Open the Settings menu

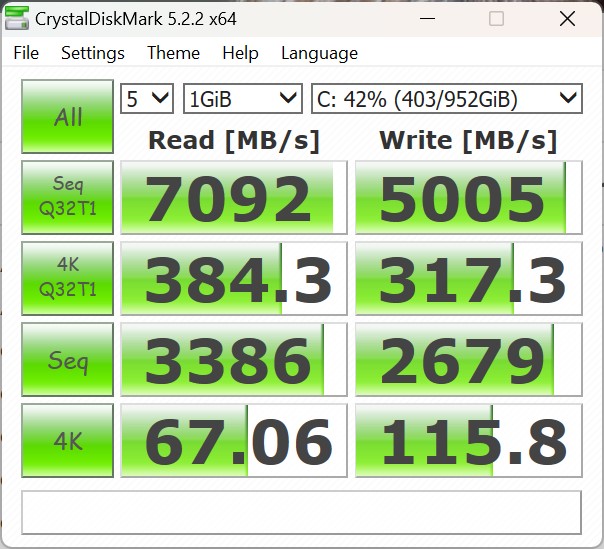[93, 53]
